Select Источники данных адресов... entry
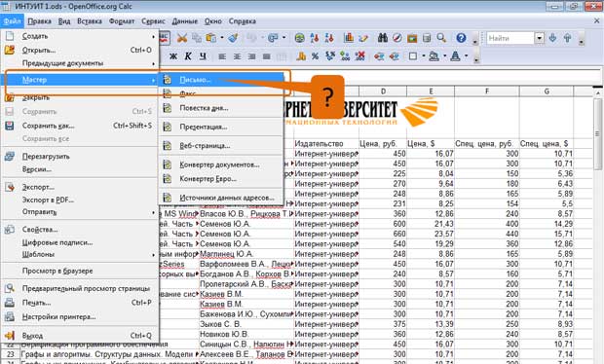This screenshot has width=604, height=364. click(221, 198)
